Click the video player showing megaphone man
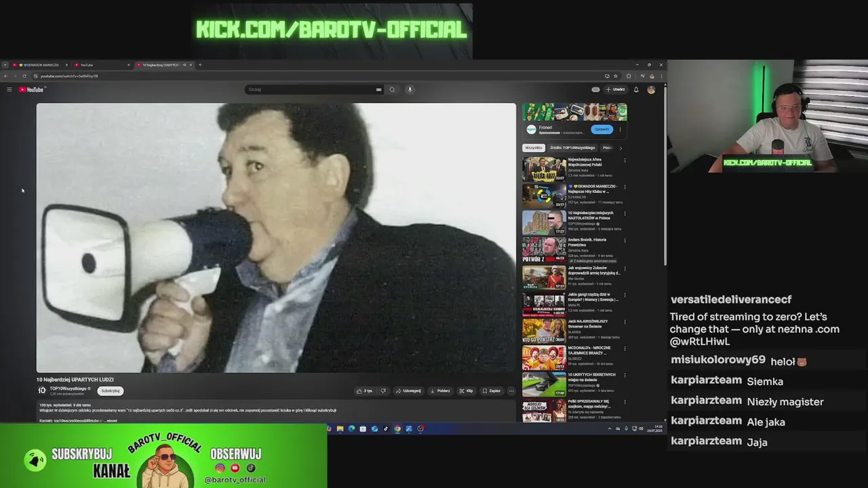Image resolution: width=868 pixels, height=488 pixels. (x=276, y=237)
